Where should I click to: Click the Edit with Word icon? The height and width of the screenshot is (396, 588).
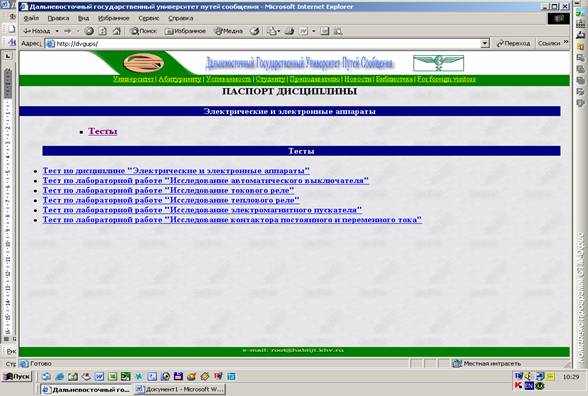(303, 31)
